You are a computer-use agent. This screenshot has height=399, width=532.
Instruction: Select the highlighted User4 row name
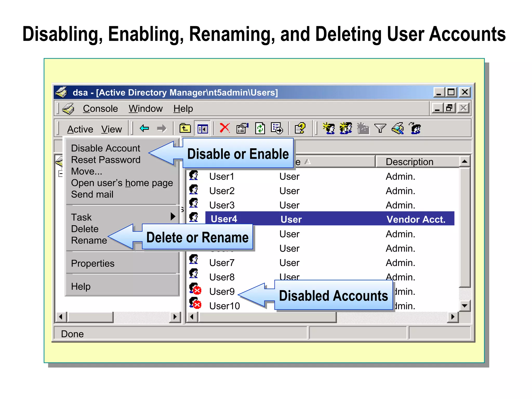pos(224,219)
